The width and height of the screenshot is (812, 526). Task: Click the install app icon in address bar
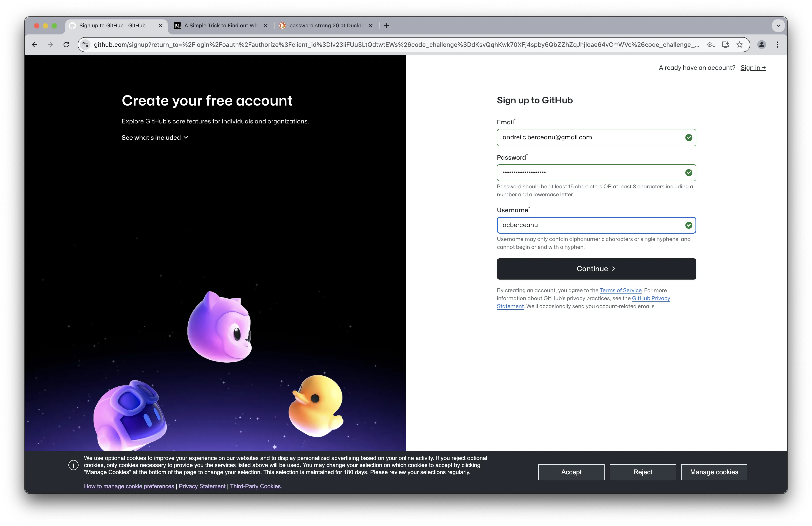point(725,45)
